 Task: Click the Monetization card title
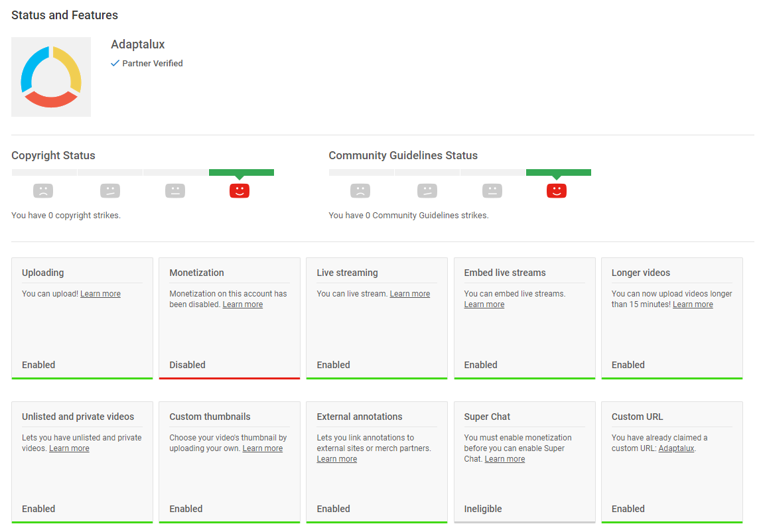(196, 273)
